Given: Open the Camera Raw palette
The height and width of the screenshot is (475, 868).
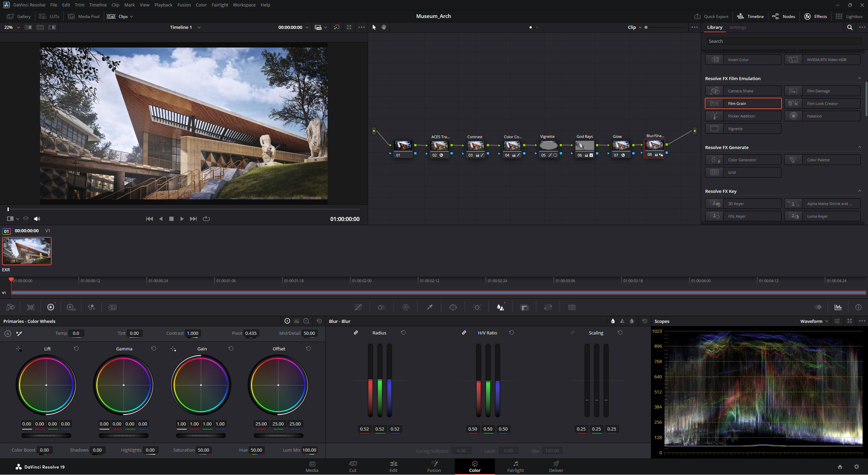Looking at the screenshot, I should click(x=10, y=307).
